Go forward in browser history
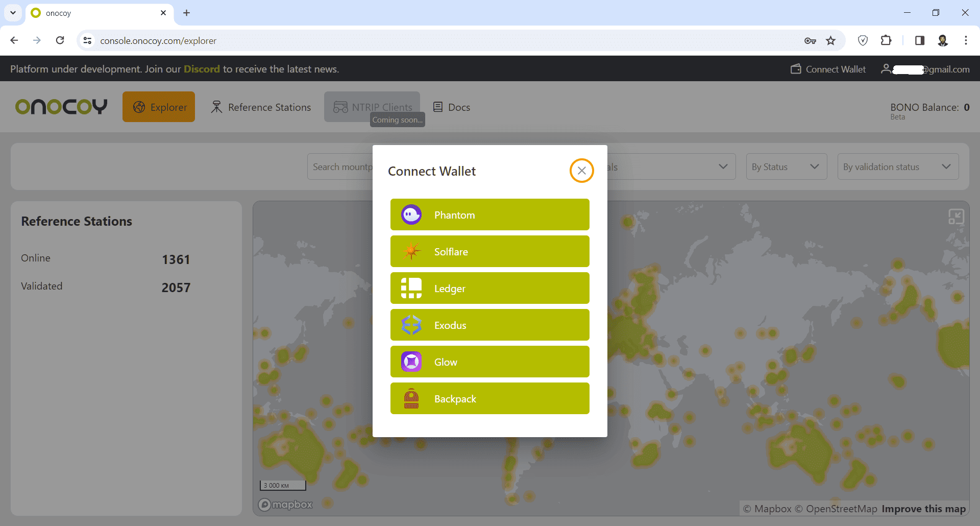The image size is (980, 526). 37,40
